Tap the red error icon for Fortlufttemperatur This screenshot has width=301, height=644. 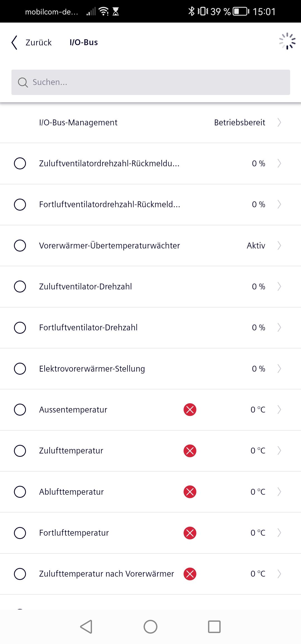(190, 533)
